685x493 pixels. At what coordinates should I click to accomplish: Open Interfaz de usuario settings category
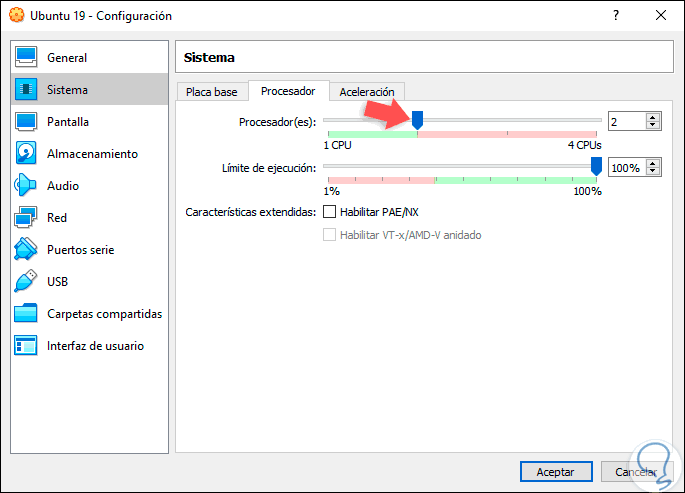coord(90,345)
